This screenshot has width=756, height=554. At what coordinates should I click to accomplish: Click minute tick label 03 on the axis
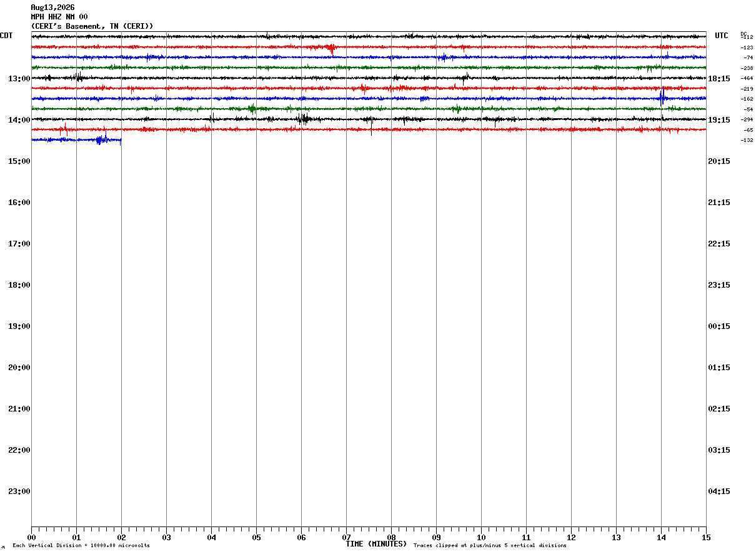[166, 538]
